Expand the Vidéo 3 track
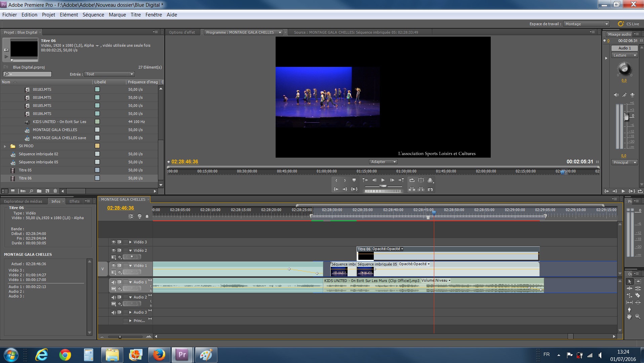Viewport: 644px width, 363px height. click(x=130, y=242)
